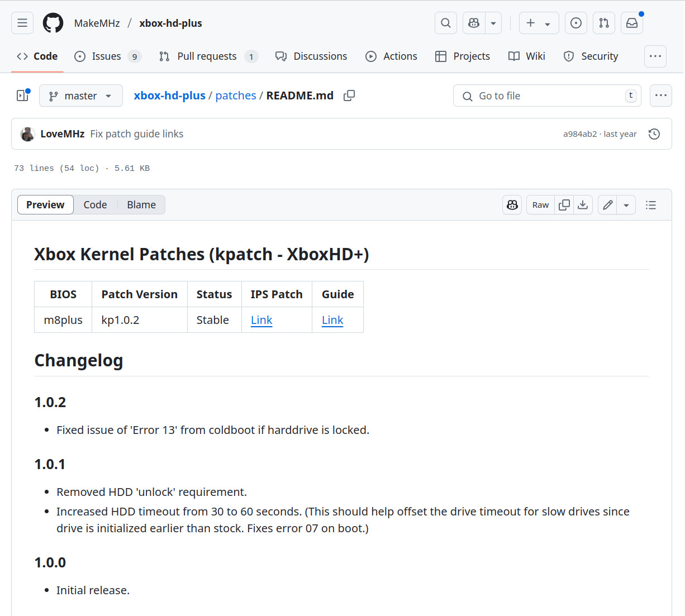This screenshot has height=616, width=685.
Task: Open LoveMHz profile link
Action: tap(63, 134)
